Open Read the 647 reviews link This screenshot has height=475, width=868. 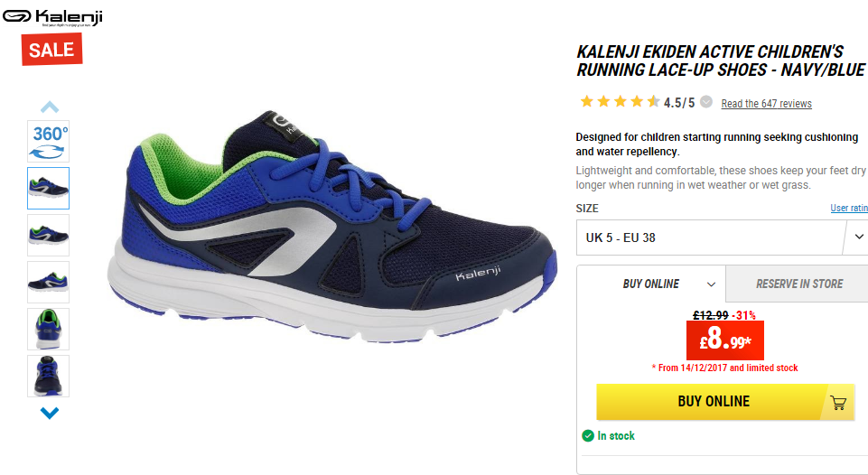click(x=766, y=104)
